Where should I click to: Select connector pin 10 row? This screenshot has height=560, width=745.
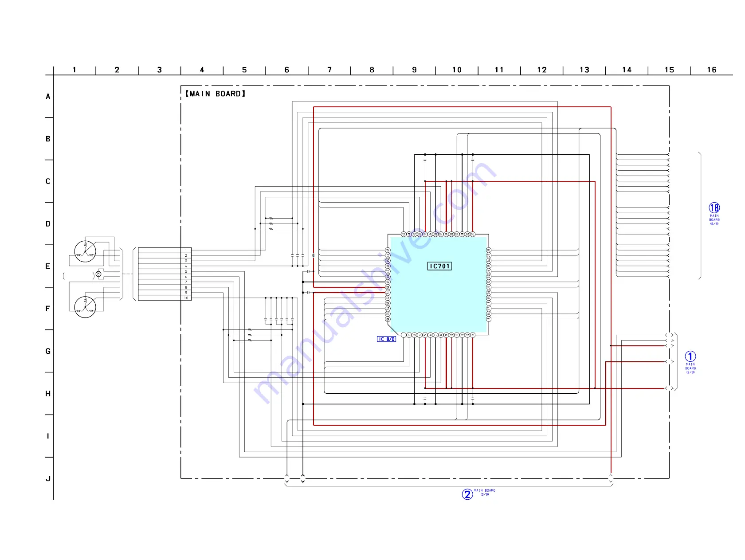pyautogui.click(x=165, y=298)
